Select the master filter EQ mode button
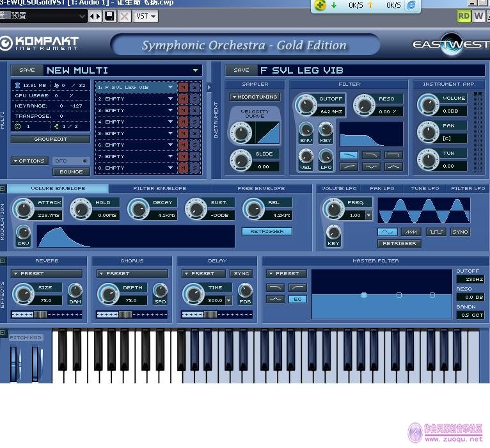The image size is (490, 448). [x=297, y=299]
